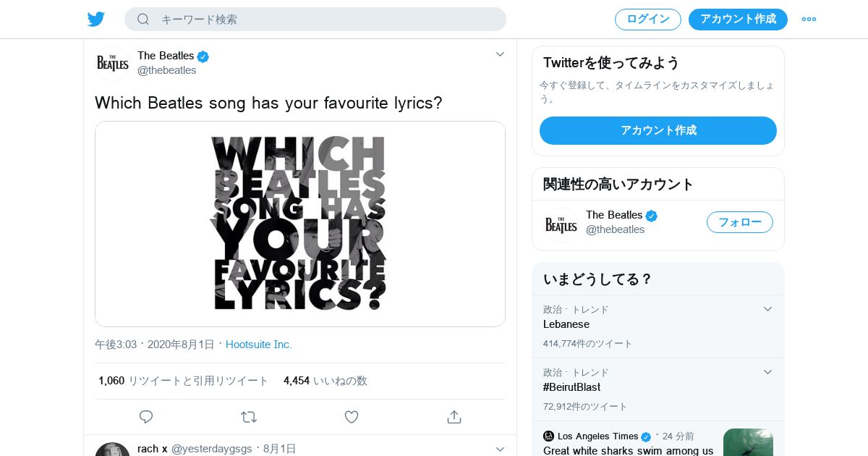This screenshot has width=868, height=456.
Task: Click The Beatles avatar in tweet header
Action: (x=113, y=63)
